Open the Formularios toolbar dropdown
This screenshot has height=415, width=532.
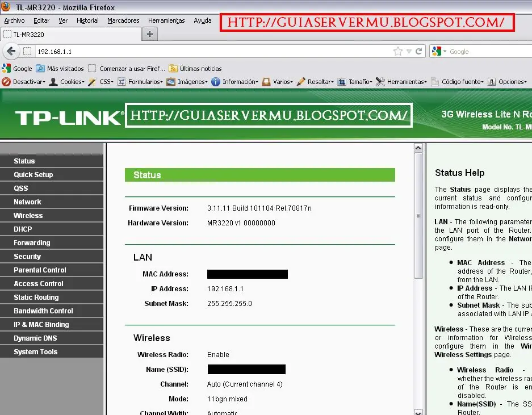140,82
